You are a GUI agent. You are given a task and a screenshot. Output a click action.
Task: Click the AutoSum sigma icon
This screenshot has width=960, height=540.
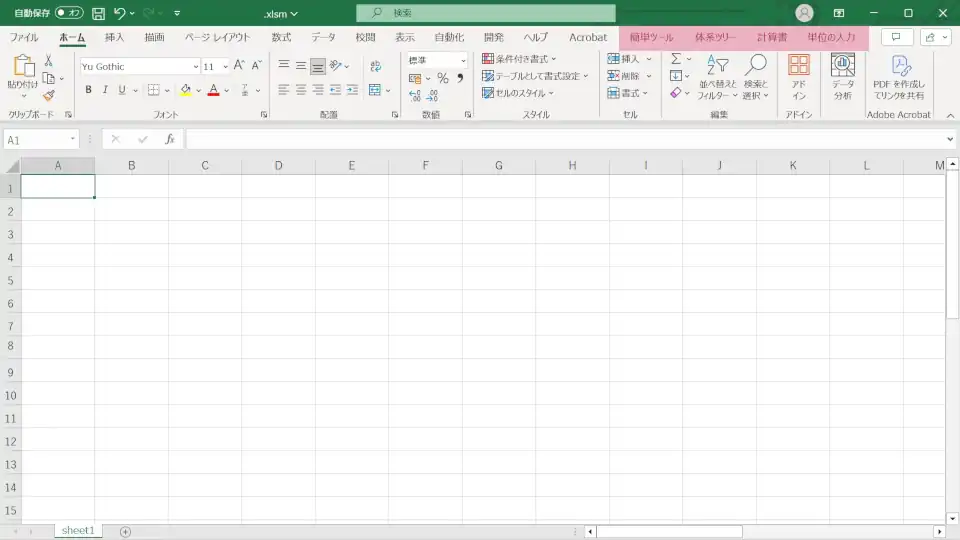[676, 59]
